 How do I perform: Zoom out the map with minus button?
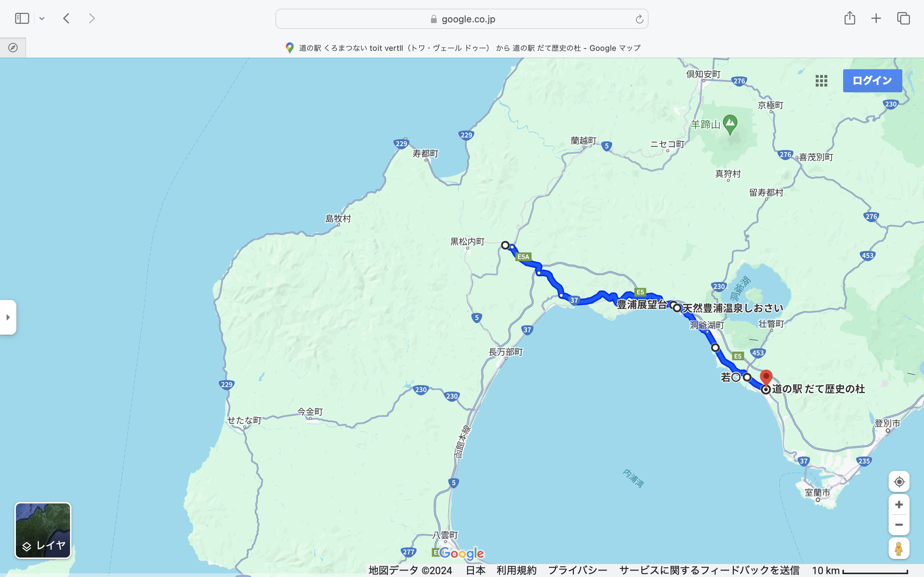pyautogui.click(x=899, y=525)
